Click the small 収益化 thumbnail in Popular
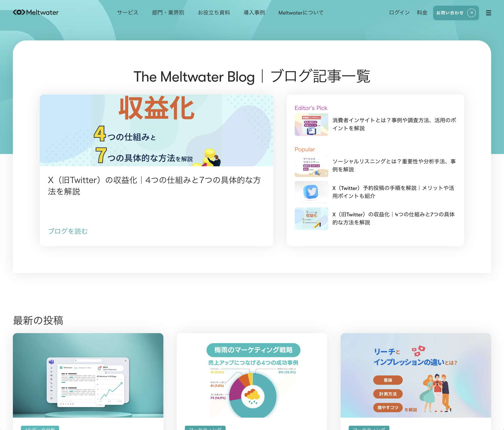Viewport: 504px width, 430px height. [311, 219]
